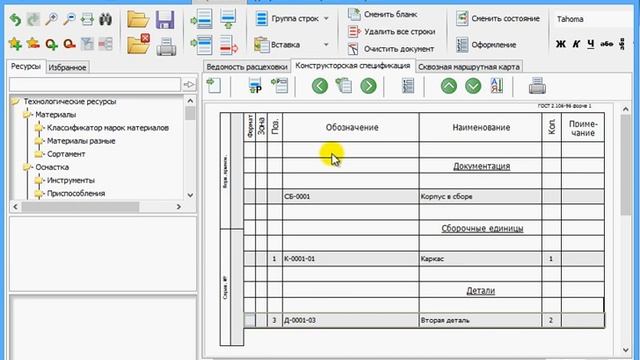Toggle underline formatting (Ч)
Screen dimensions: 640x360
(591, 44)
